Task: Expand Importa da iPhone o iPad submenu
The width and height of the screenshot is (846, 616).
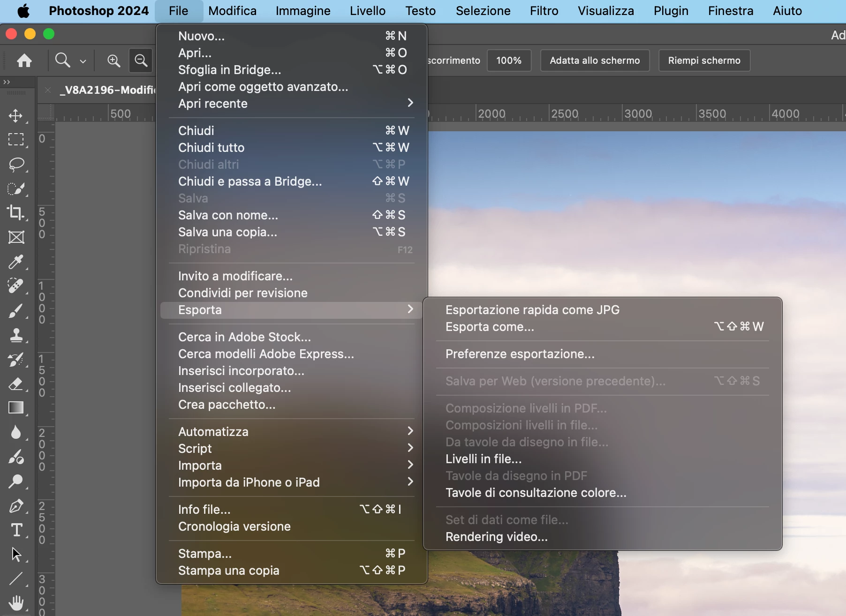Action: tap(291, 482)
